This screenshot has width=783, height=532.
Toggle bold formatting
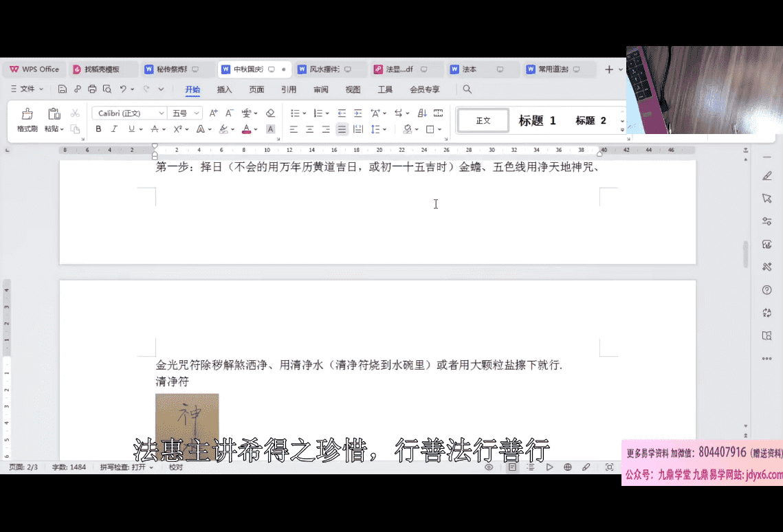(x=98, y=129)
